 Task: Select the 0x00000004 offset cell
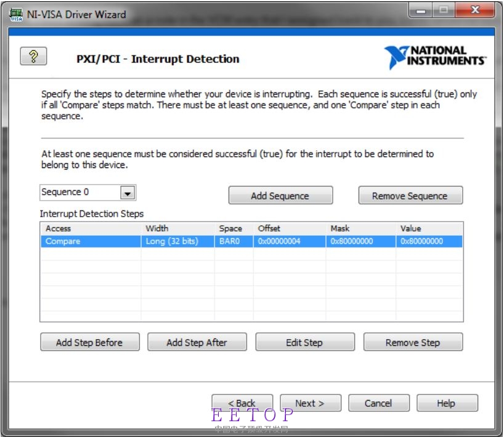tap(290, 241)
